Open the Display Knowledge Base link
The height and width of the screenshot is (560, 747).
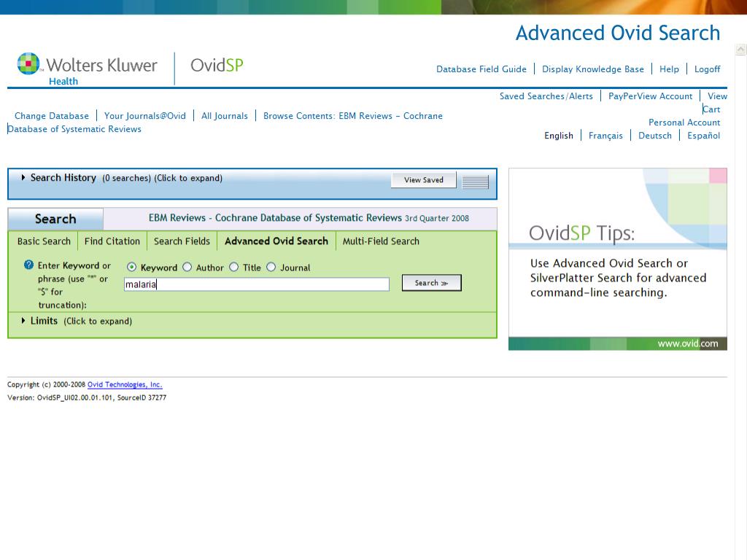click(592, 69)
